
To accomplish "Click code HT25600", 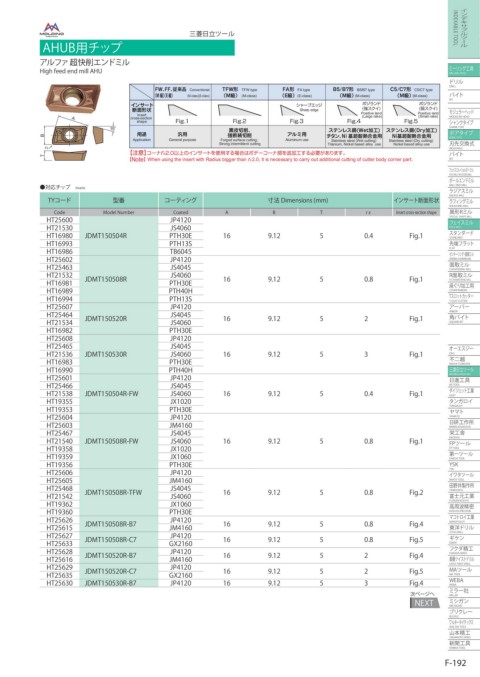I will (60, 220).
